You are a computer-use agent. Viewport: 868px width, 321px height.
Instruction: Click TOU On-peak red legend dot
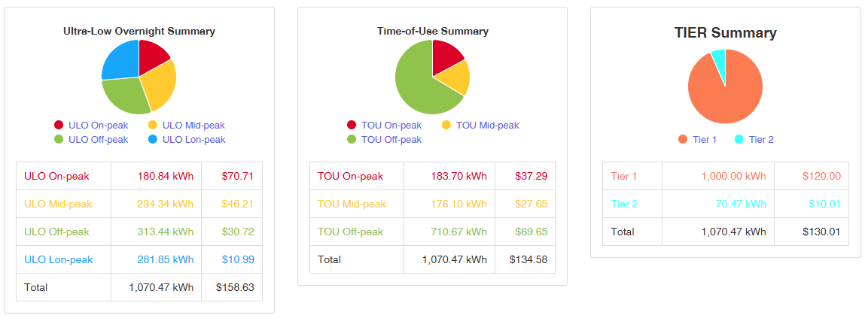tap(352, 126)
